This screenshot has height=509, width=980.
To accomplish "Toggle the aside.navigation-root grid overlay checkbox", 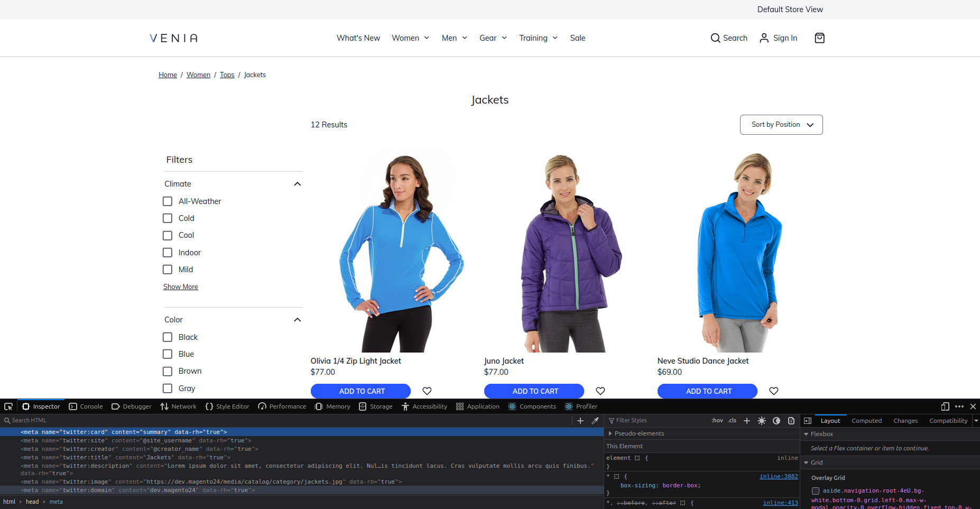I will pyautogui.click(x=816, y=491).
